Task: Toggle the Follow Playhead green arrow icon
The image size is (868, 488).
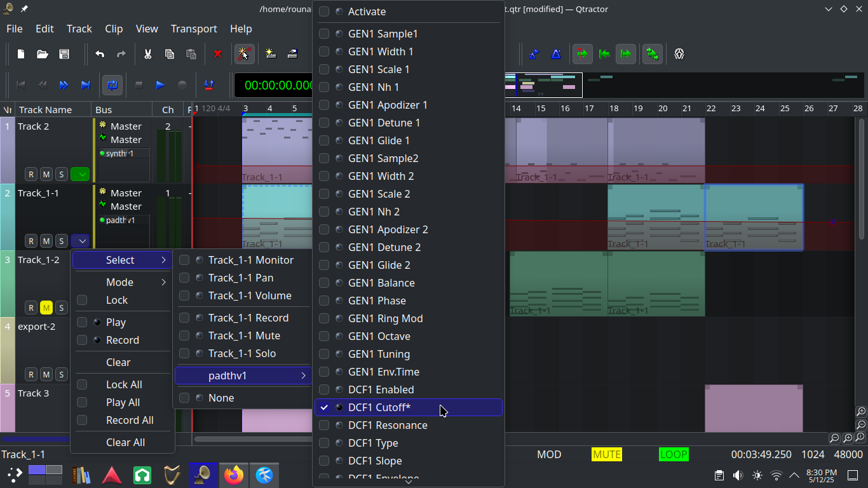Action: [581, 54]
